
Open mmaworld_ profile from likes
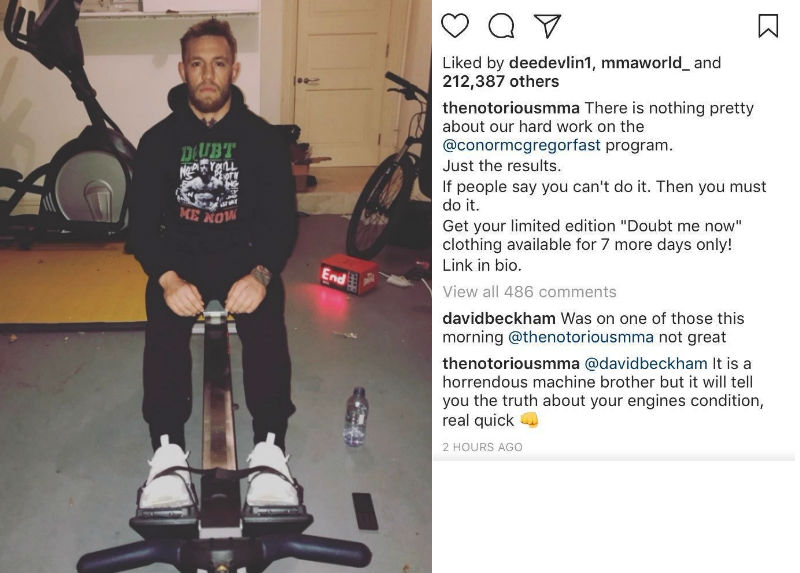point(645,63)
